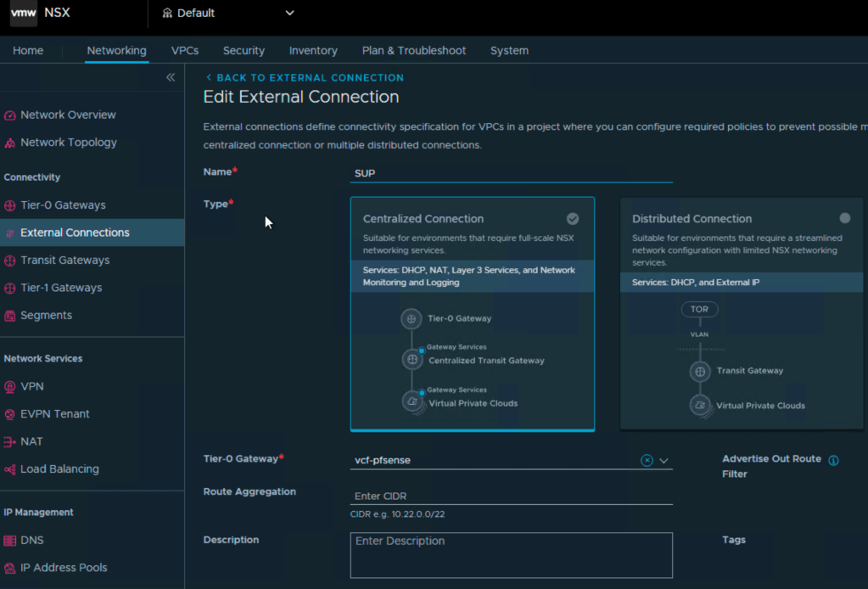This screenshot has width=868, height=589.
Task: Click the Segments sidebar icon
Action: tap(10, 316)
